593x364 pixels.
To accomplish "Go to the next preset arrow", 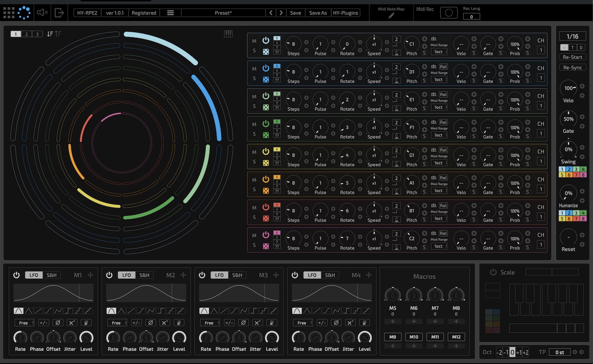I will [281, 13].
